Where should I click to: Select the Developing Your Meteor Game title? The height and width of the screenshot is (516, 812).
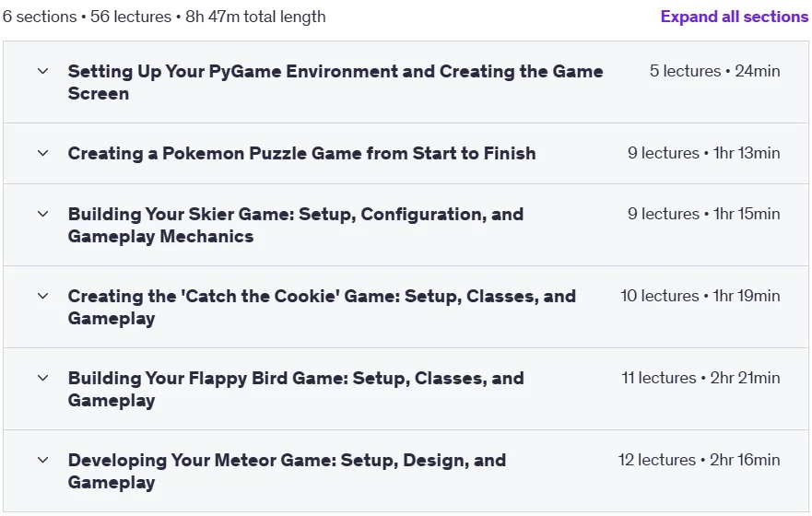pyautogui.click(x=287, y=471)
